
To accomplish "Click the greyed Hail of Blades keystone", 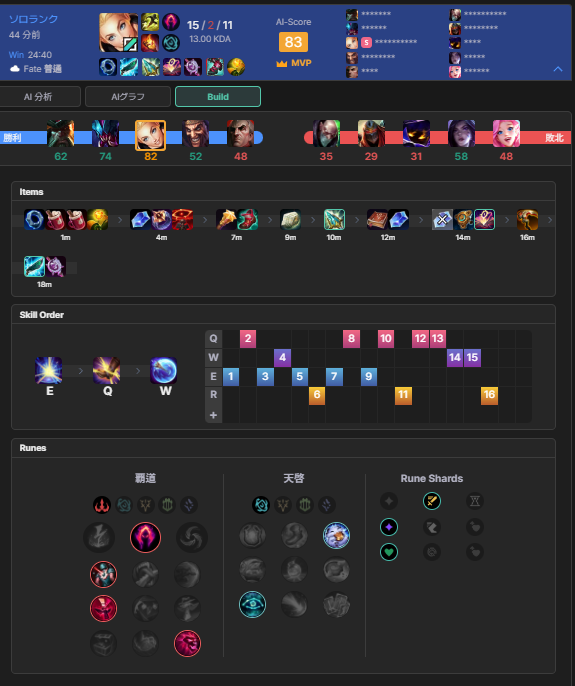I will [192, 537].
